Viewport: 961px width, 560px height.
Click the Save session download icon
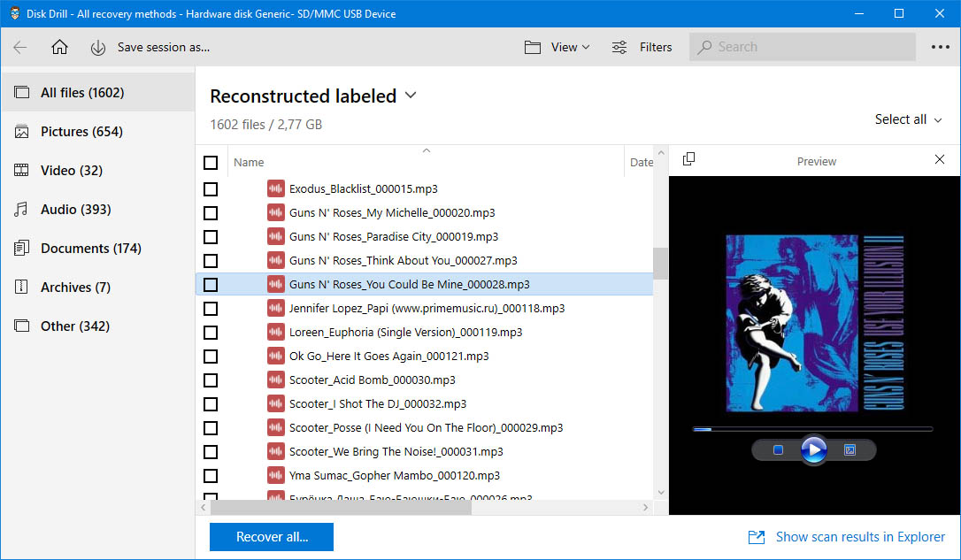click(x=98, y=48)
